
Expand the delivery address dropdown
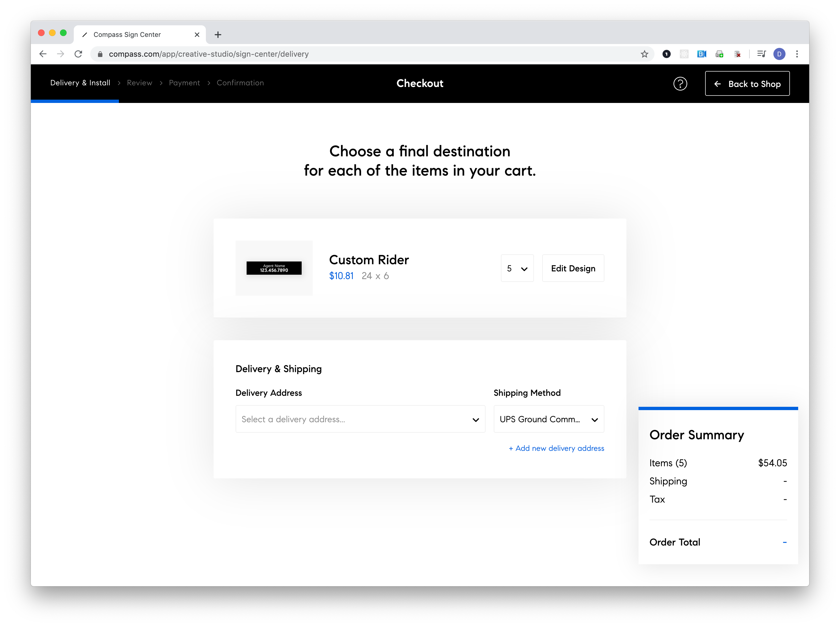(360, 419)
